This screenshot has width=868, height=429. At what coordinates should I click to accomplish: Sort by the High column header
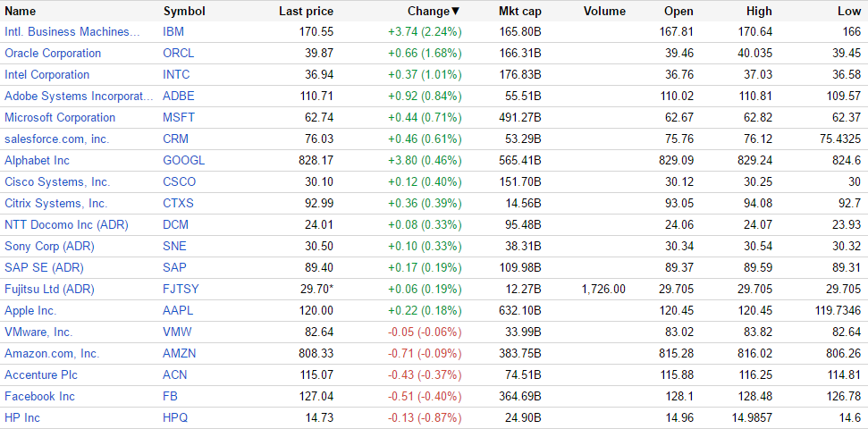(x=759, y=12)
